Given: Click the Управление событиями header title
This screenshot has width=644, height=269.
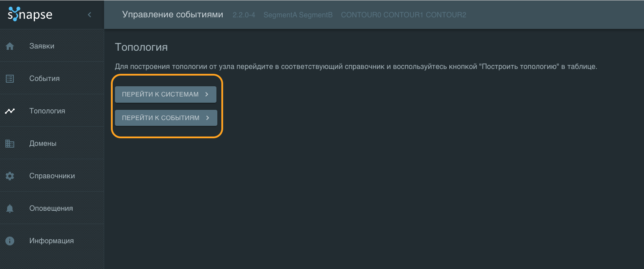Looking at the screenshot, I should pos(173,15).
